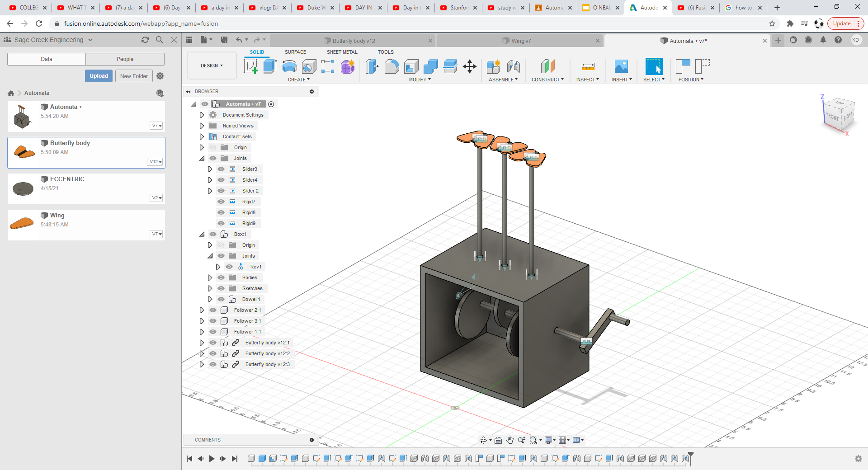Toggle visibility of Butterfly body v12:3
Screen dimensions: 868x470
coord(213,364)
